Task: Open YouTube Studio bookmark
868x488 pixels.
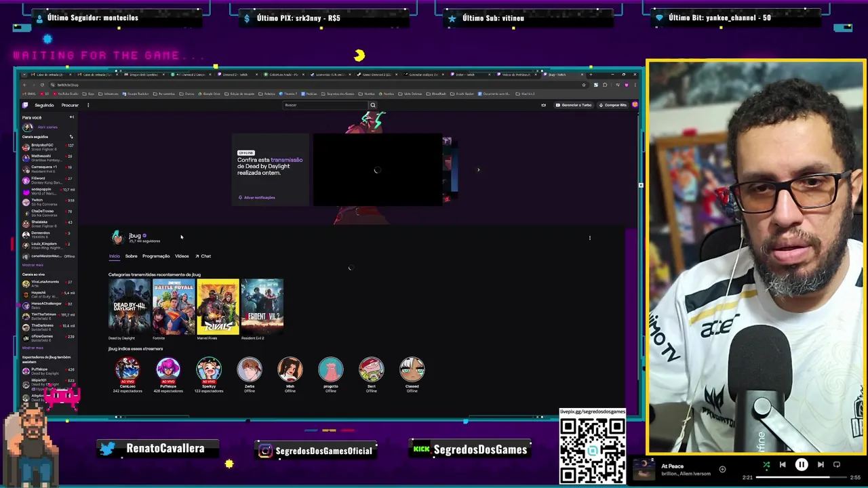Action: (x=66, y=94)
